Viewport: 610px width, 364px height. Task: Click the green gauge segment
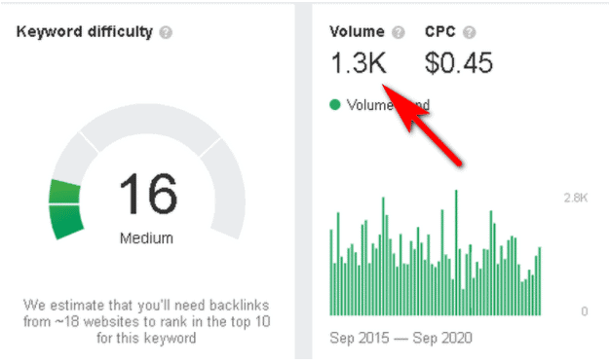coord(65,209)
